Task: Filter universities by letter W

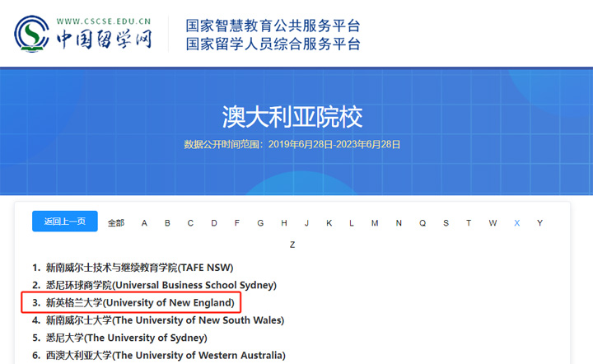Action: pyautogui.click(x=493, y=223)
